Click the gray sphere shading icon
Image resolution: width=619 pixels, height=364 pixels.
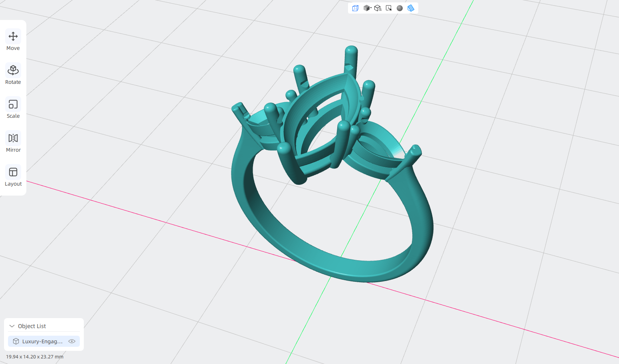[399, 8]
